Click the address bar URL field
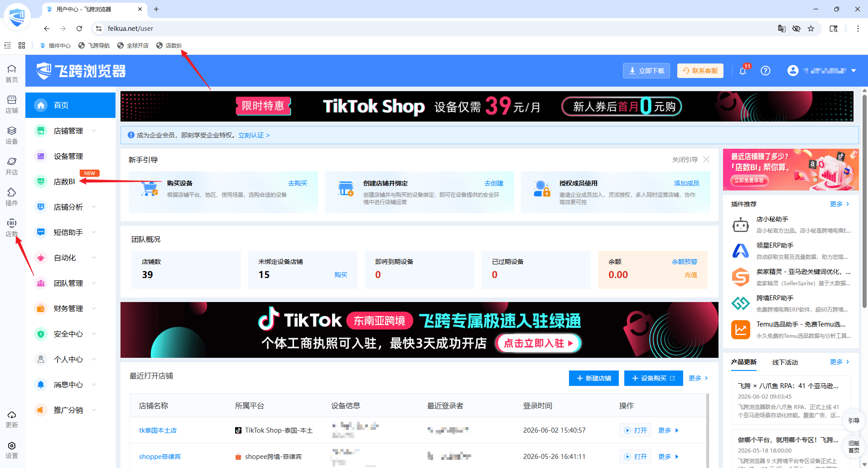Screen dimensions: 868x468 click(x=435, y=29)
